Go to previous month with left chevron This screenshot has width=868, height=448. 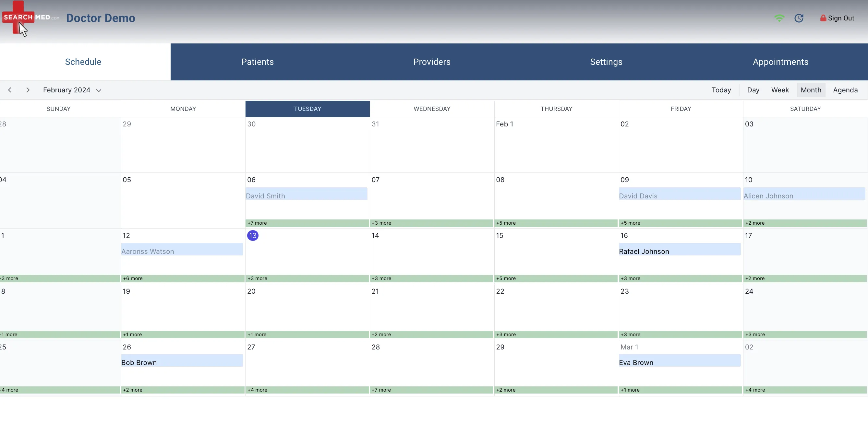click(10, 90)
